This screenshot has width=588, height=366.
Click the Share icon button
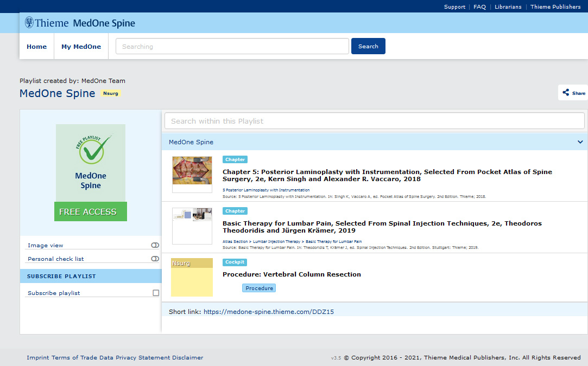point(574,93)
